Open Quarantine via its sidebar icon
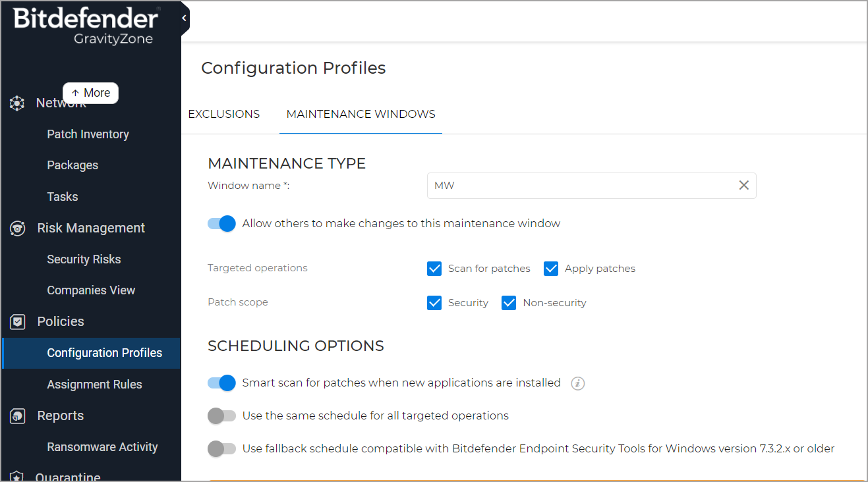Screen dimensions: 868x482 [x=17, y=475]
